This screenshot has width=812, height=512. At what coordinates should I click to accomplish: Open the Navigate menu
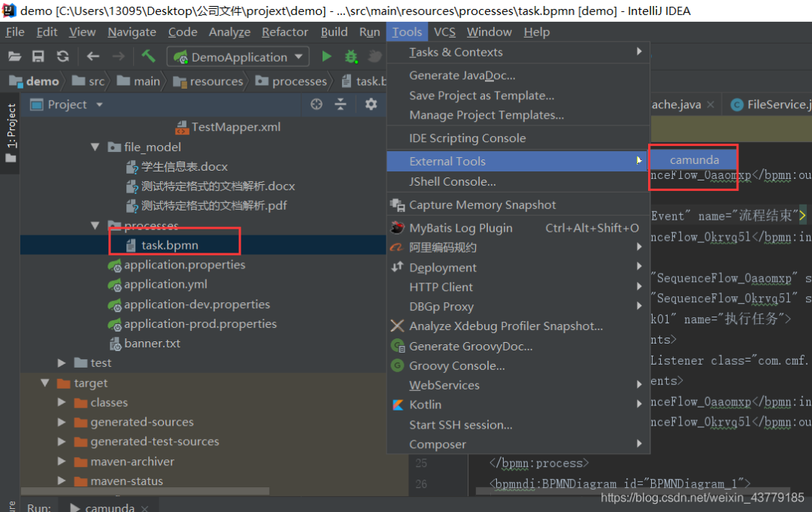132,32
